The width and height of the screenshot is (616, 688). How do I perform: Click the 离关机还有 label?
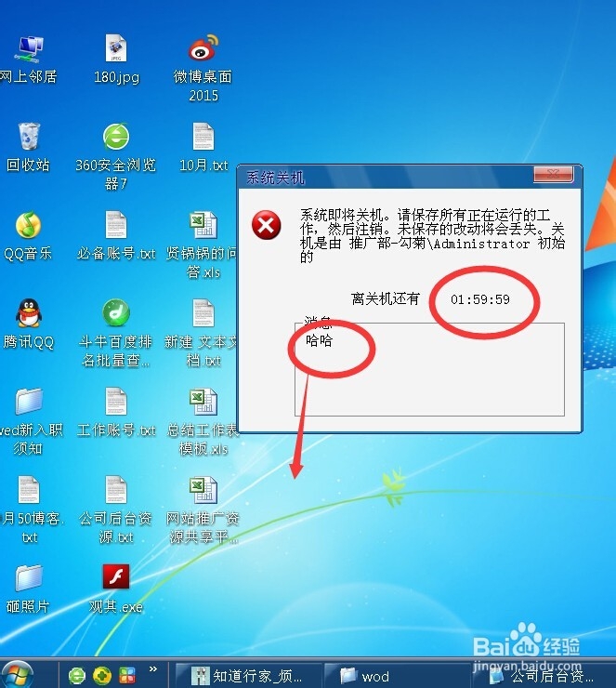[386, 299]
